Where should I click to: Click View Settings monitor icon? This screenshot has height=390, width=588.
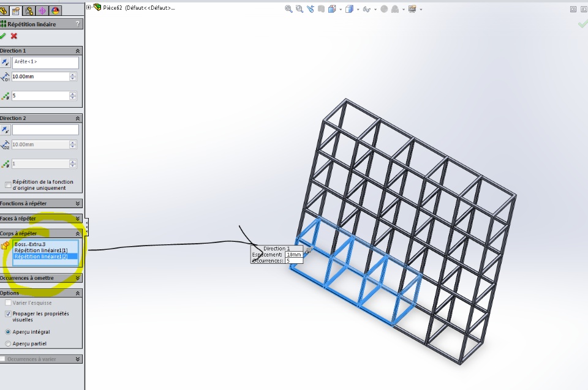pos(412,9)
